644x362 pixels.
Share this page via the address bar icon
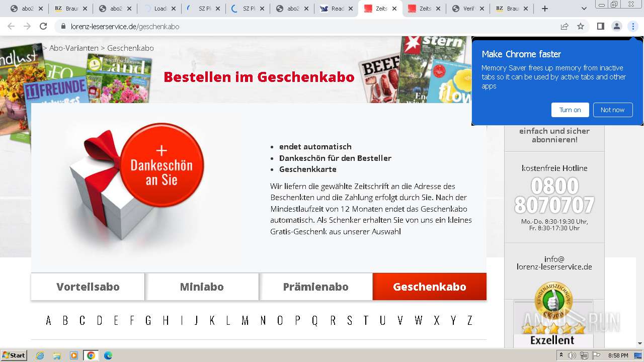[565, 26]
